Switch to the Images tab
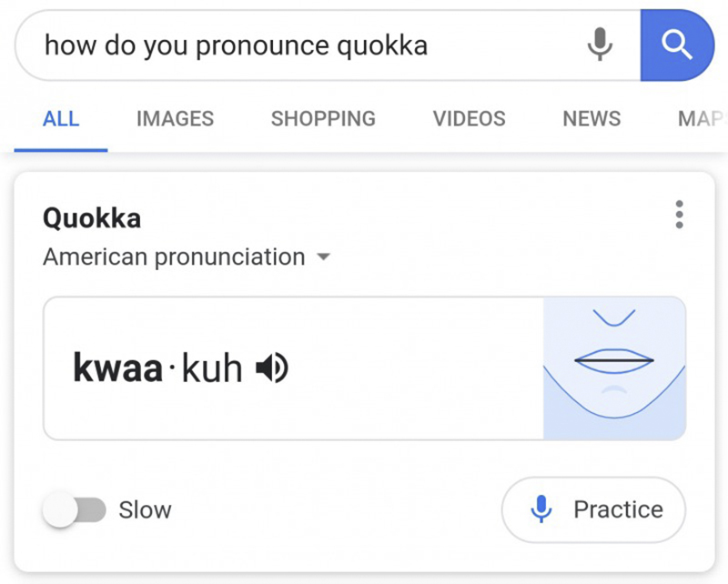 click(175, 118)
